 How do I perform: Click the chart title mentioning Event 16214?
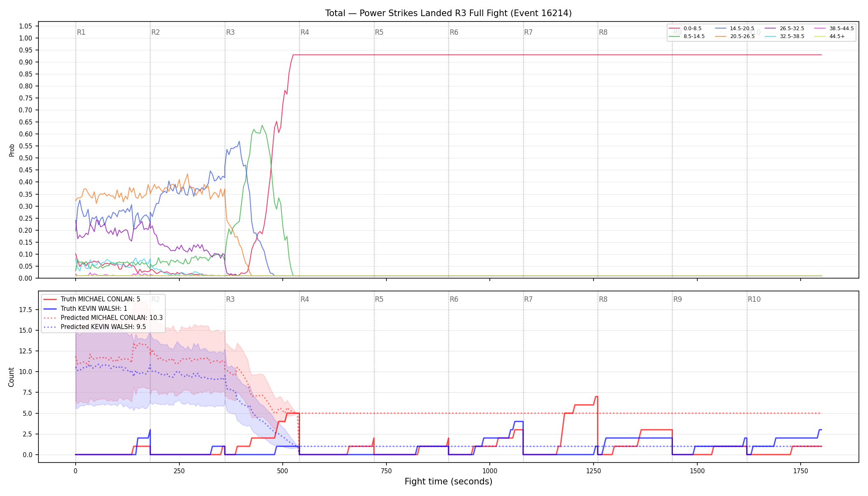pos(448,13)
